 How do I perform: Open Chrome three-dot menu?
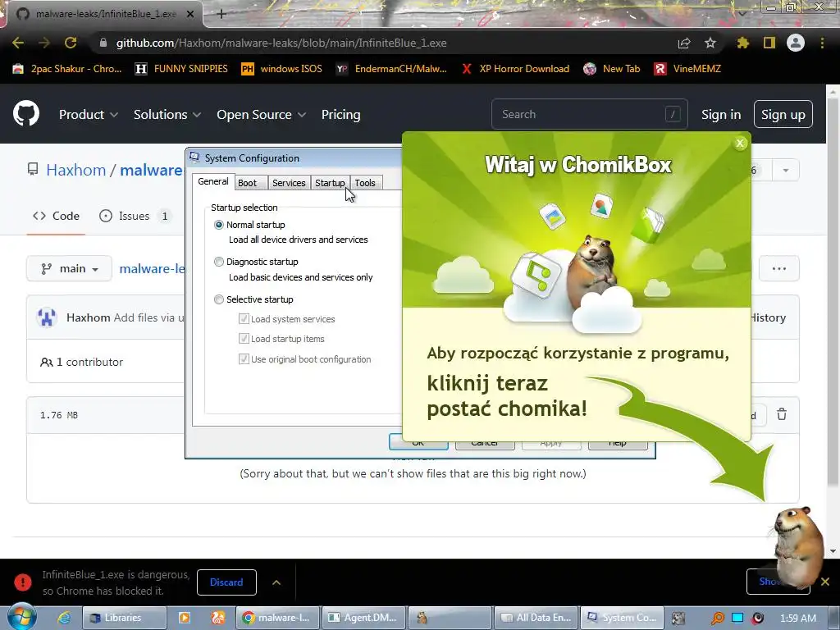822,43
